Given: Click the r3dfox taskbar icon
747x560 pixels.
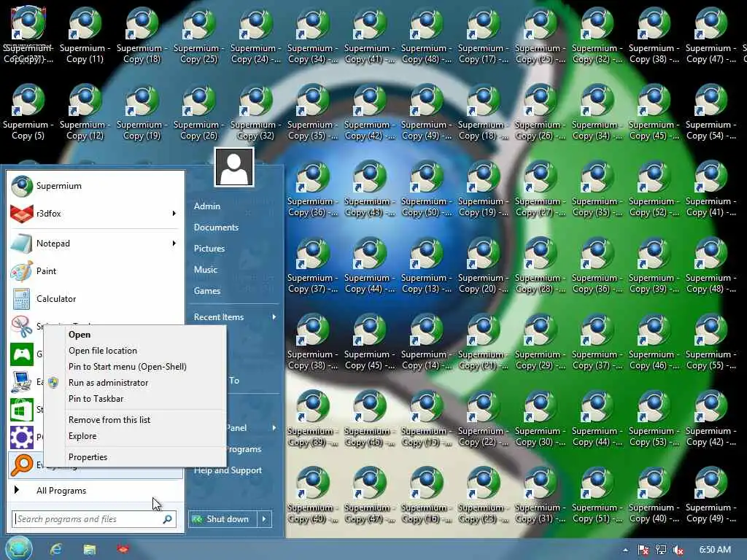Looking at the screenshot, I should coord(123,549).
